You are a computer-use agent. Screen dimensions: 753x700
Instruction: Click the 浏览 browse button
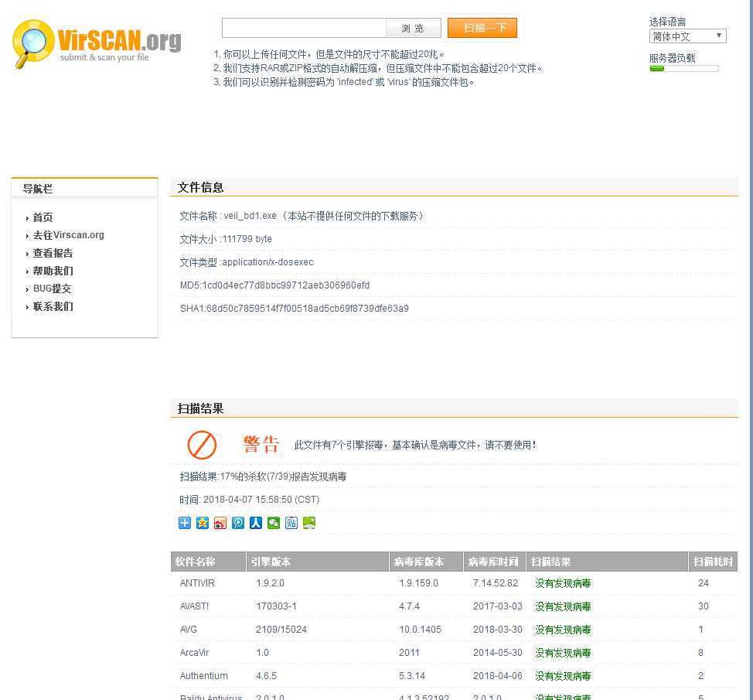413,29
